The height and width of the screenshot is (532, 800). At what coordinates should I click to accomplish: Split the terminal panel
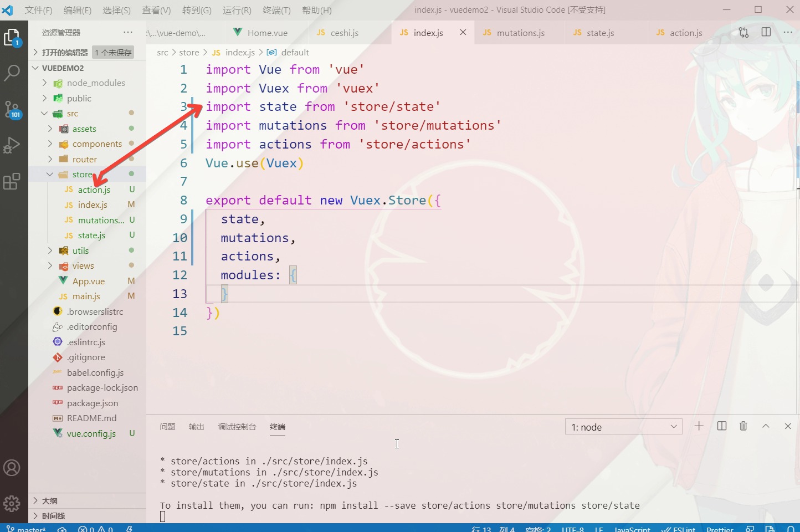722,426
